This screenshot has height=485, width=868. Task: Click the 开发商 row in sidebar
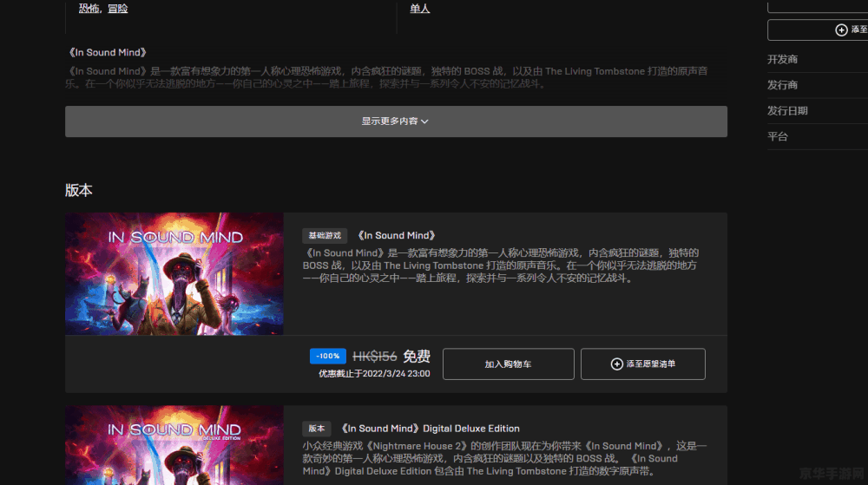coord(782,60)
